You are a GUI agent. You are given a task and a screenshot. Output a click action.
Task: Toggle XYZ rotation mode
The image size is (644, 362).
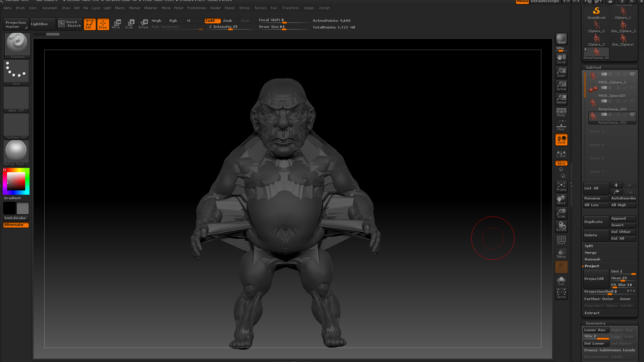[x=561, y=163]
